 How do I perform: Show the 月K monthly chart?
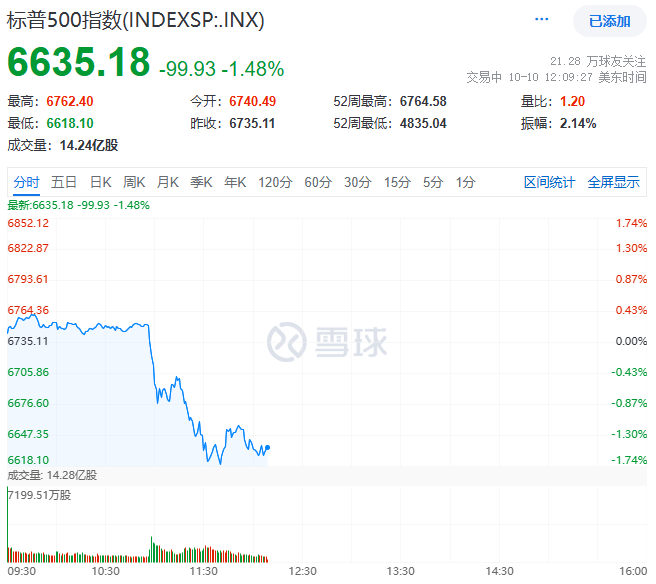(x=168, y=182)
